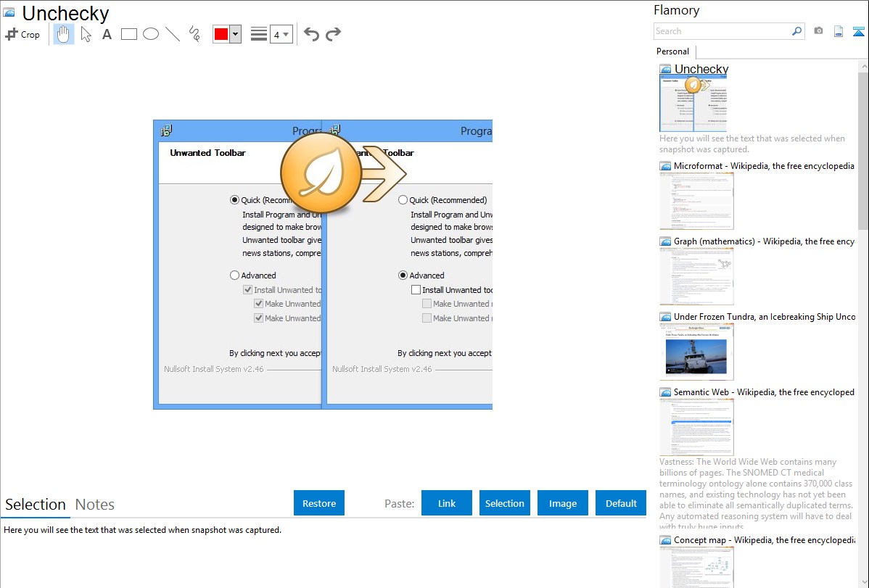Screen dimensions: 869x588
Task: Click the Concept map - Wikipedia title
Action: pos(764,539)
